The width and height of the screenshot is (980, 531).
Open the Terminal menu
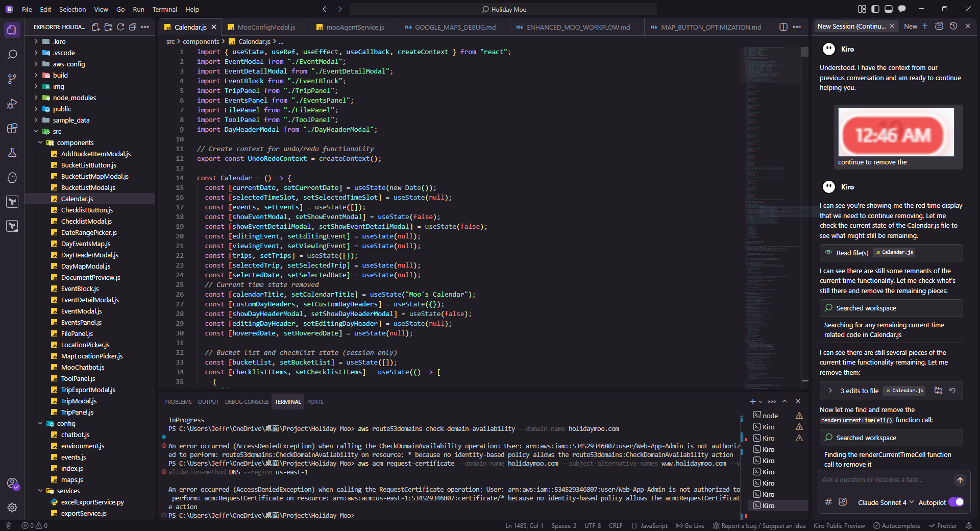[x=164, y=9]
